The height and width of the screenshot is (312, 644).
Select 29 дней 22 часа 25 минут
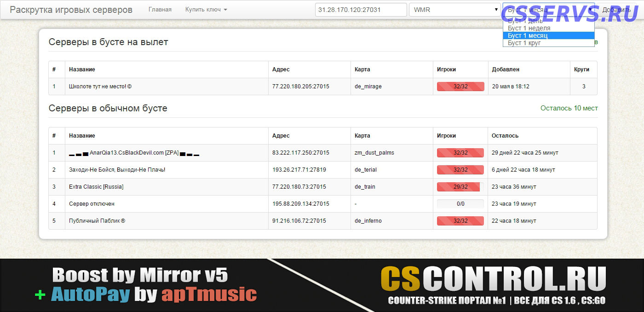pyautogui.click(x=525, y=153)
